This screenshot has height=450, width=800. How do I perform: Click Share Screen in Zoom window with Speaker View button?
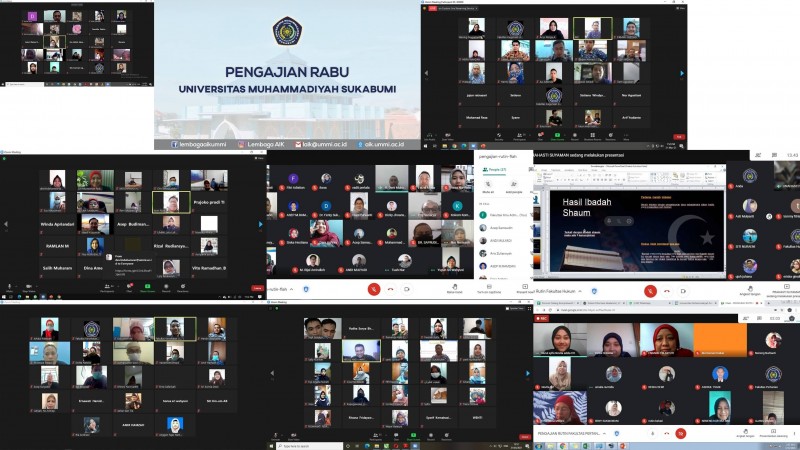(x=414, y=436)
